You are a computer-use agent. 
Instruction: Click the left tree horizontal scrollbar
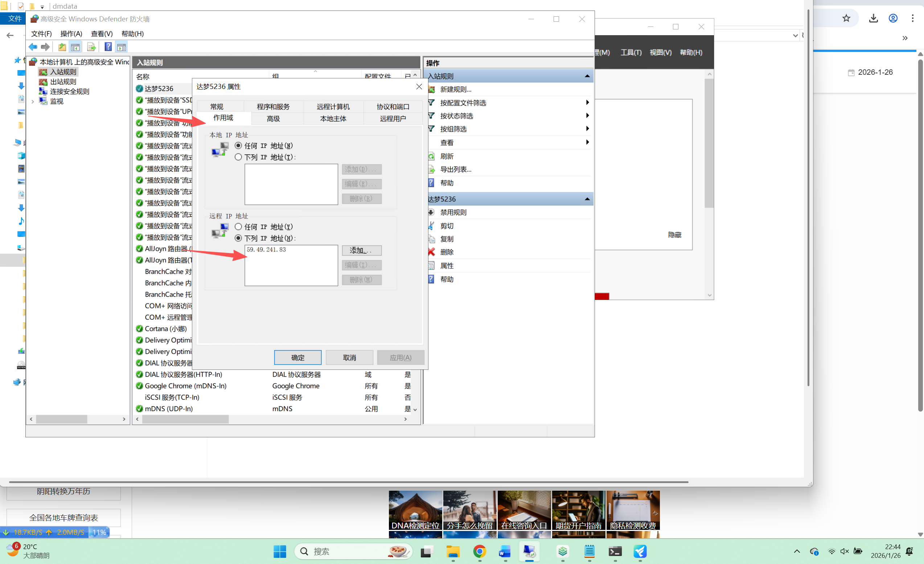click(62, 419)
